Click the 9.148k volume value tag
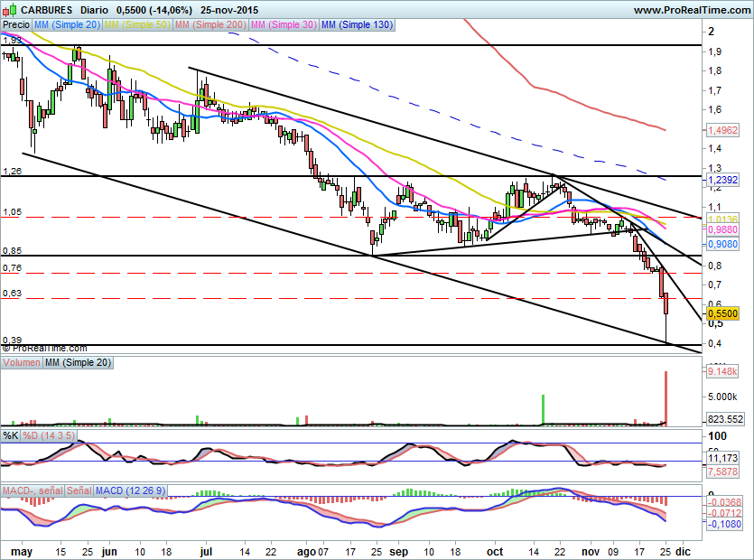 click(x=723, y=371)
